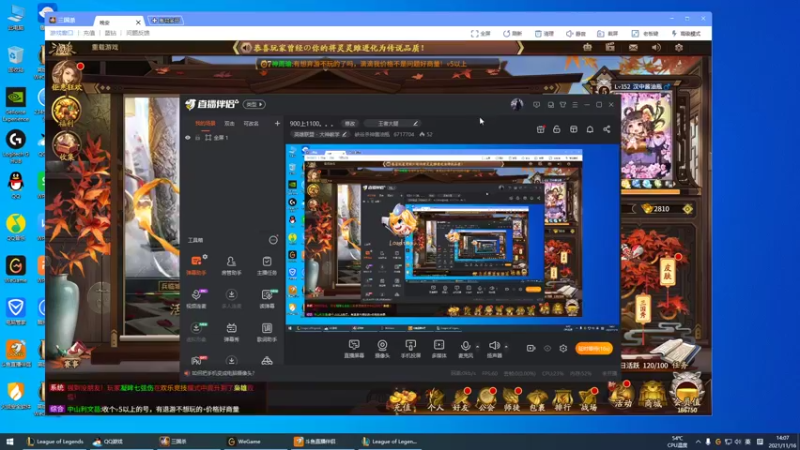Add a new scene with the plus icon

click(277, 123)
